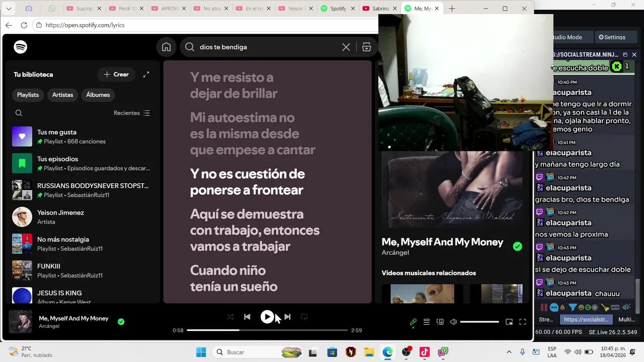Open the Browse/Explore icon beside search
This screenshot has width=644, height=362.
(367, 47)
